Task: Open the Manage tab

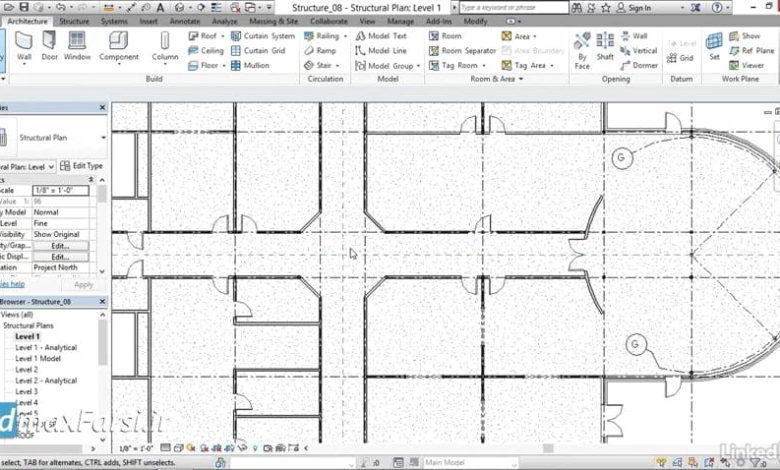Action: pyautogui.click(x=400, y=21)
